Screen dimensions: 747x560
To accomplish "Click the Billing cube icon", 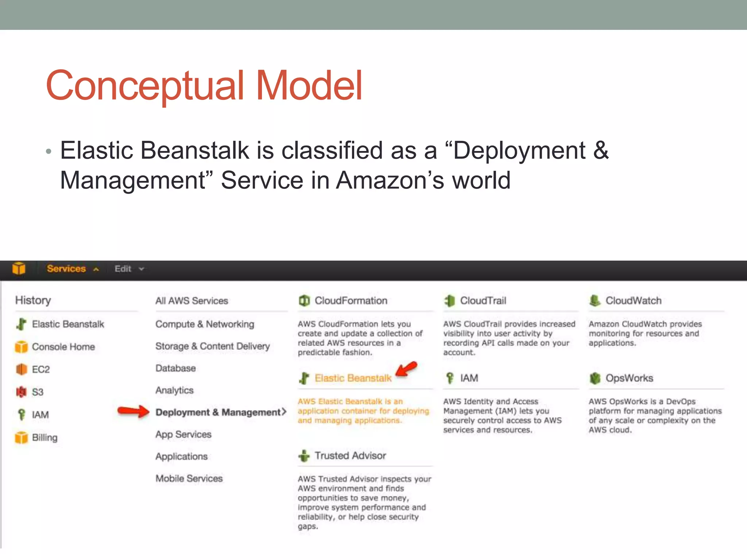I will point(21,437).
